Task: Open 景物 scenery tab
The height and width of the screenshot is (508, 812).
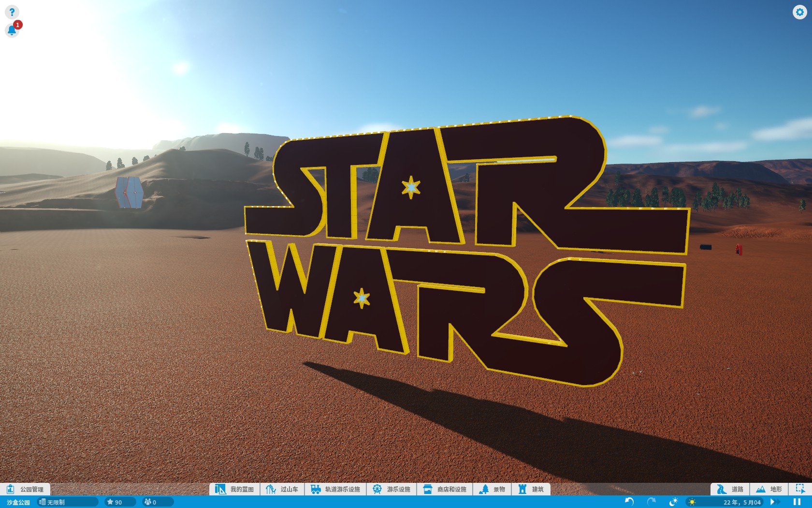Action: pos(492,489)
